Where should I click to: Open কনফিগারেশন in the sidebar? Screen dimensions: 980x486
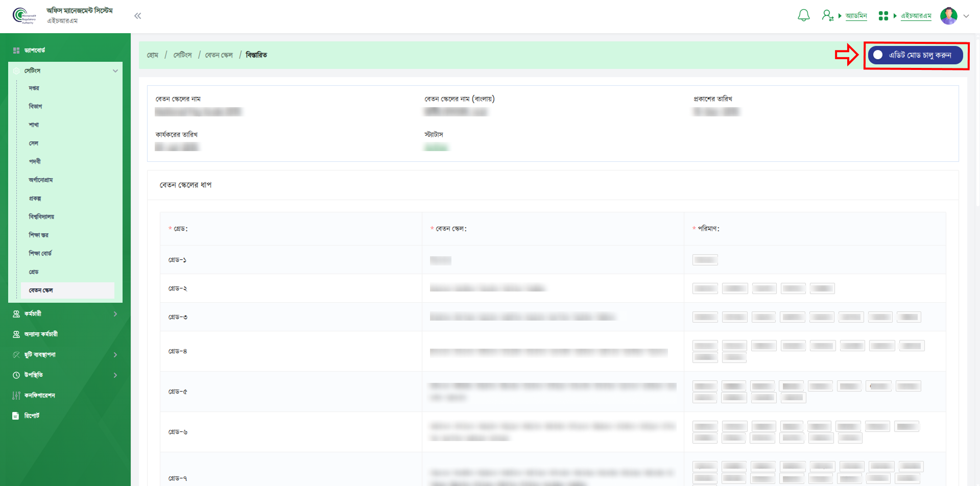point(39,395)
